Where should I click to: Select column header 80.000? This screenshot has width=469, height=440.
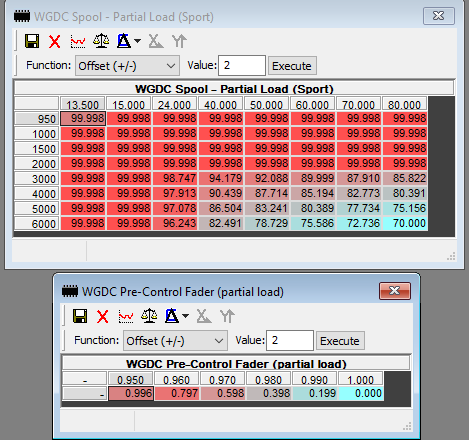click(x=405, y=104)
